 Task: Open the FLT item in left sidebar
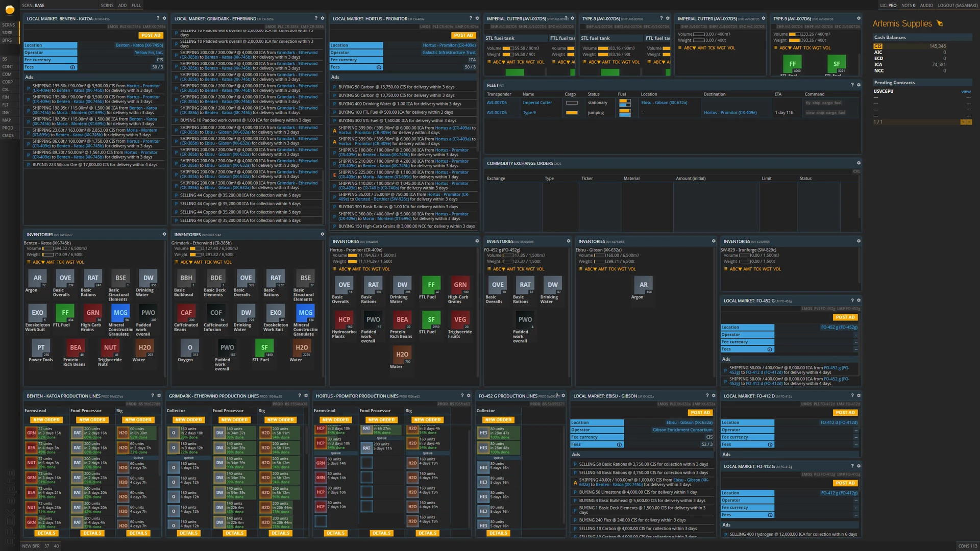pyautogui.click(x=6, y=105)
